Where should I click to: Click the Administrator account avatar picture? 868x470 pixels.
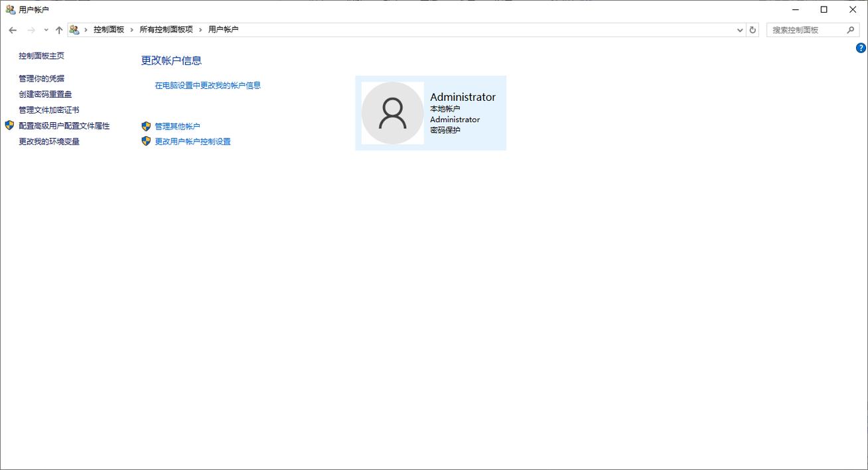(392, 113)
